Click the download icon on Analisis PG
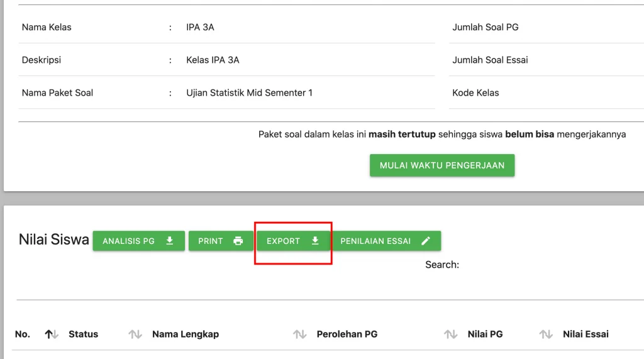644x359 pixels. [x=169, y=241]
